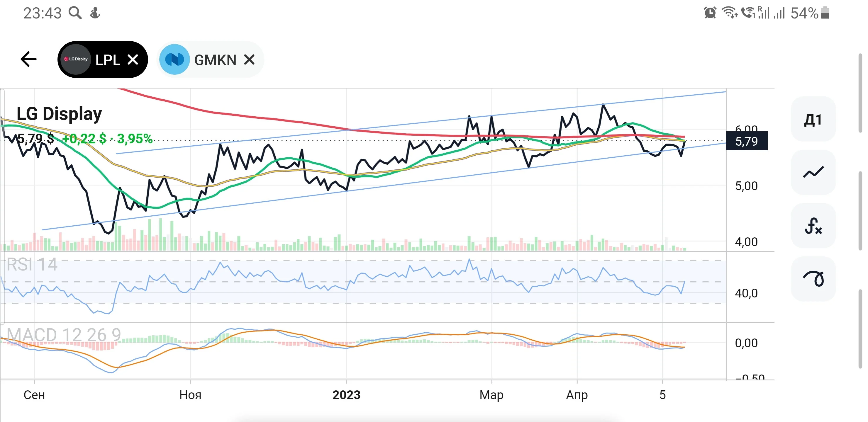Viewport: 868px width, 422px height.
Task: Click the Сен date axis label
Action: click(x=34, y=395)
